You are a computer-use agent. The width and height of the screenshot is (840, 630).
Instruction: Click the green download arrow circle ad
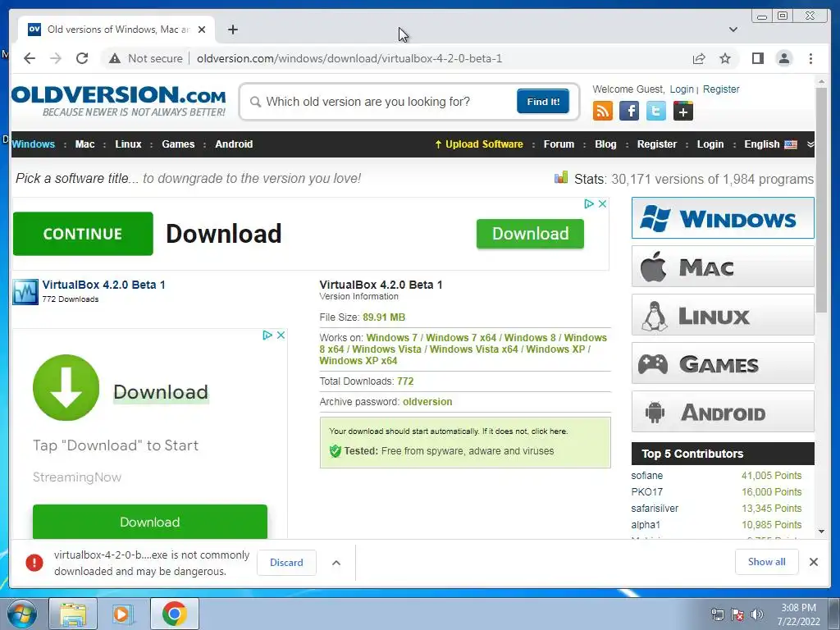(66, 387)
